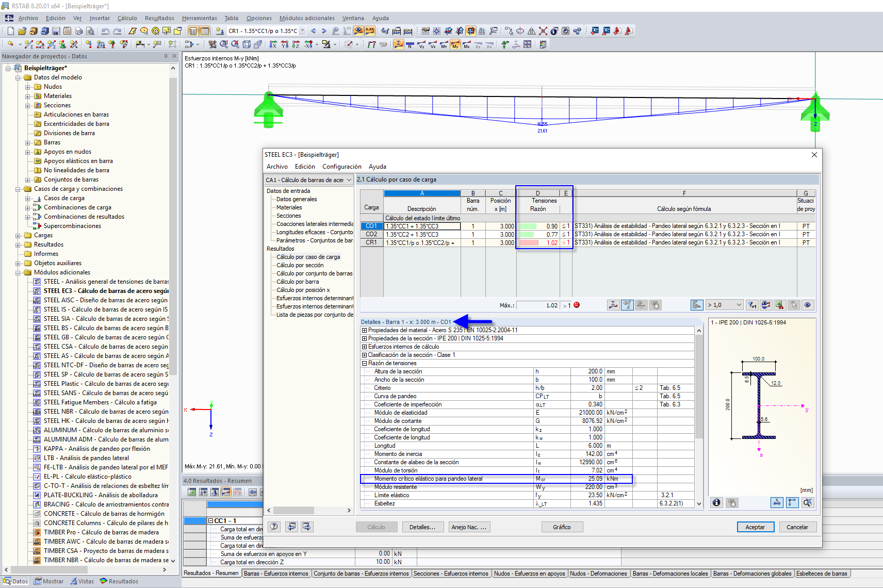This screenshot has height=588, width=883.
Task: Go to next load case arrow
Action: (324, 31)
